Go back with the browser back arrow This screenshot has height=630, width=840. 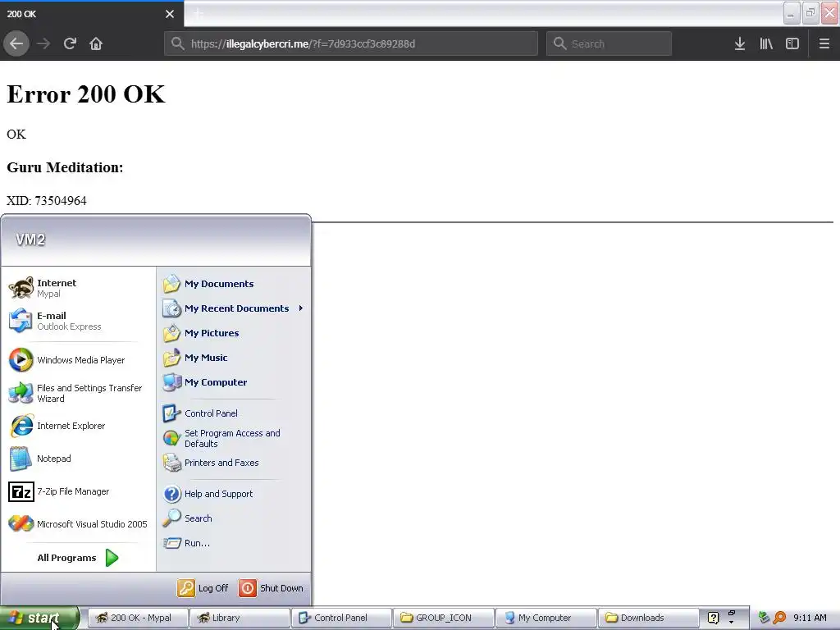click(16, 43)
